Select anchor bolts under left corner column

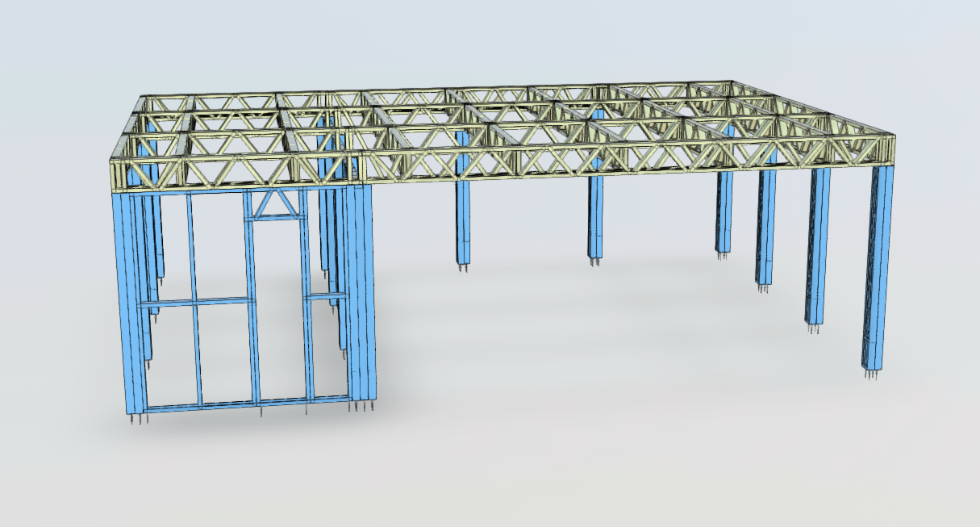tap(138, 420)
